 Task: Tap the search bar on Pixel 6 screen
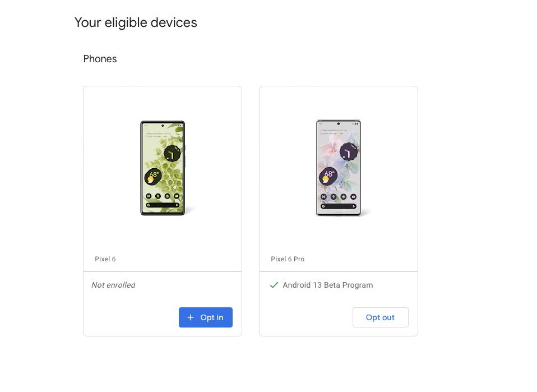pos(163,205)
